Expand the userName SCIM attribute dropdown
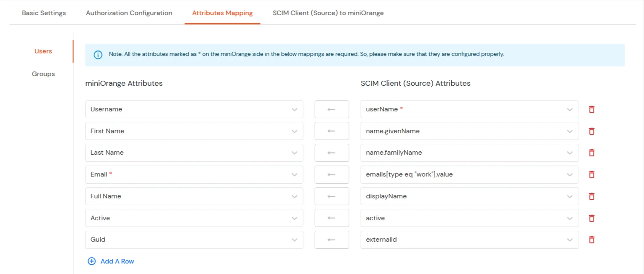 pyautogui.click(x=570, y=109)
